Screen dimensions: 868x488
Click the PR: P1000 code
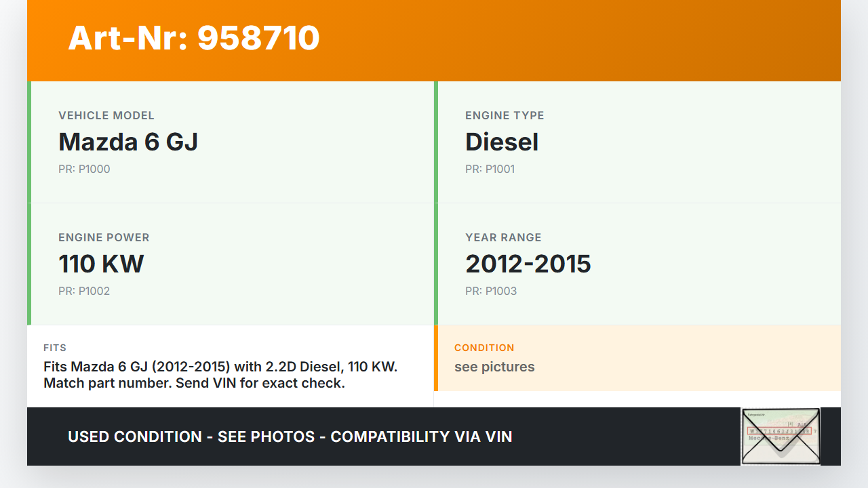coord(84,169)
